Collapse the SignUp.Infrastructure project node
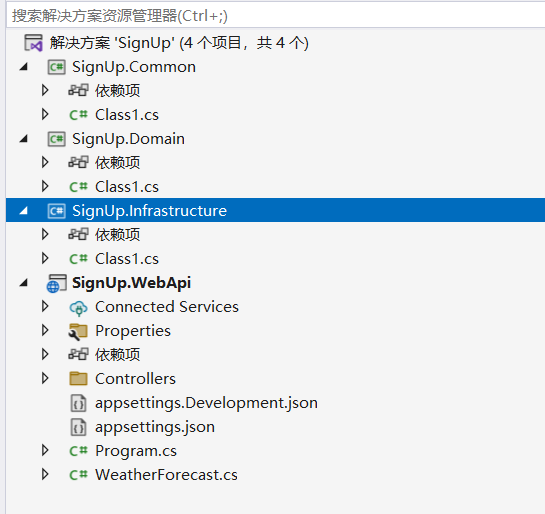This screenshot has width=545, height=514. click(x=24, y=211)
